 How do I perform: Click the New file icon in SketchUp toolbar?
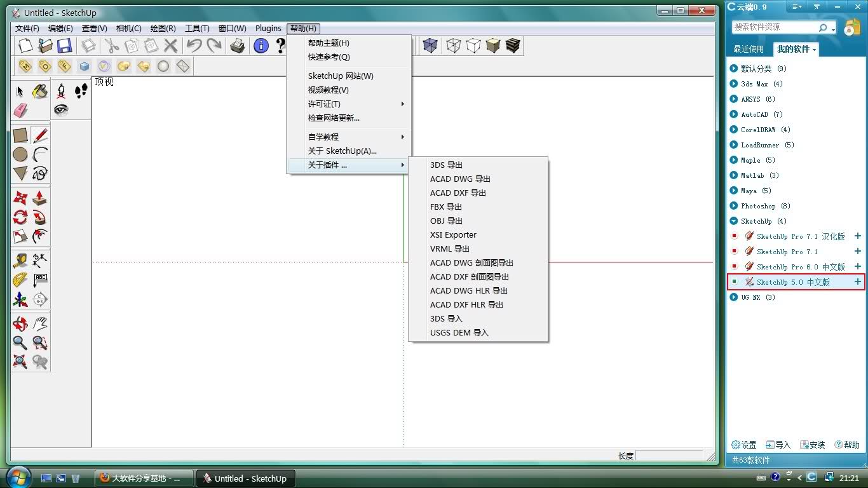[x=25, y=46]
